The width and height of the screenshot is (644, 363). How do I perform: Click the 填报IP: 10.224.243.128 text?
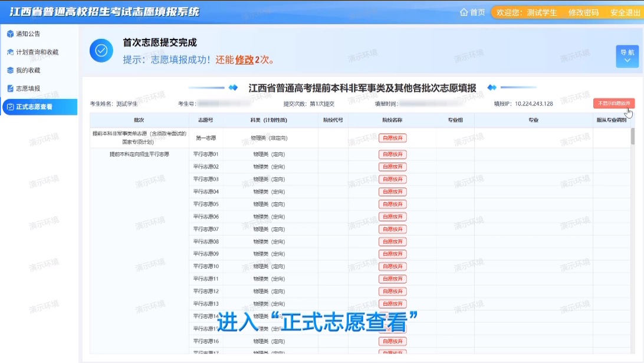click(x=523, y=104)
